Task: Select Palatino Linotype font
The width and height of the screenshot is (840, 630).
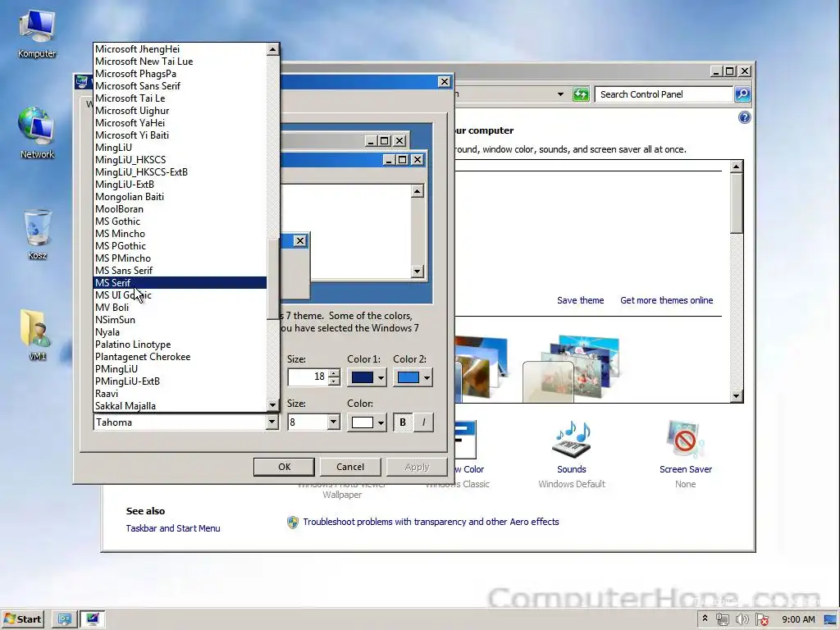Action: click(x=180, y=345)
